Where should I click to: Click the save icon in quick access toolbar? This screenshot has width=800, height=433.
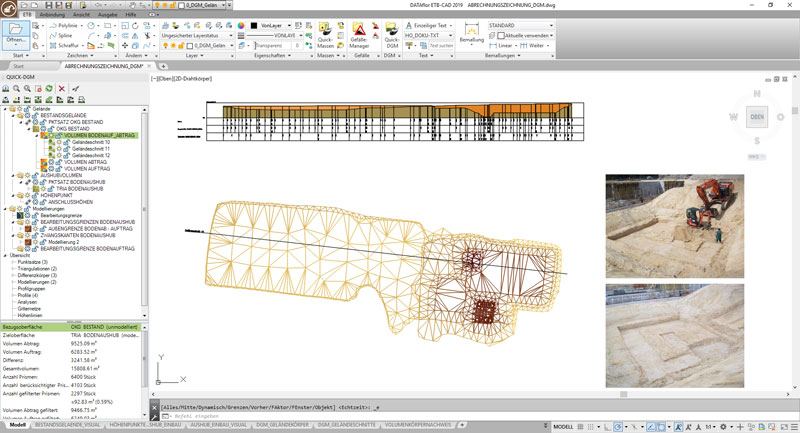[x=49, y=5]
